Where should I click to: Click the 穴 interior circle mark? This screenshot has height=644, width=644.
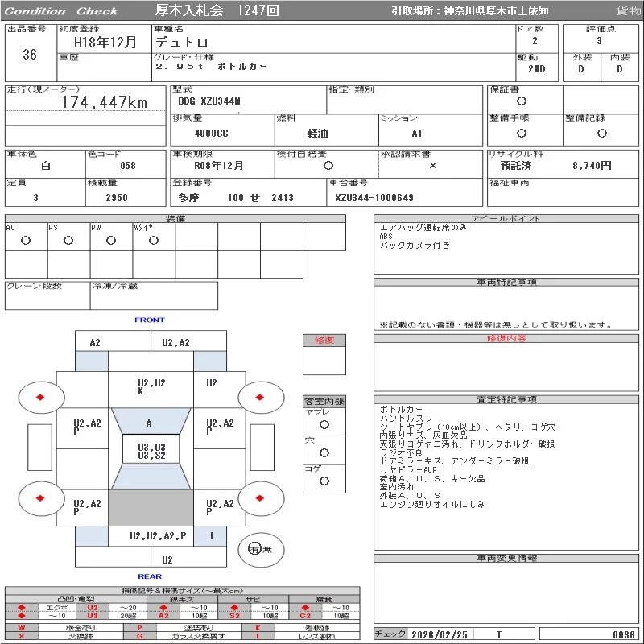pos(324,453)
